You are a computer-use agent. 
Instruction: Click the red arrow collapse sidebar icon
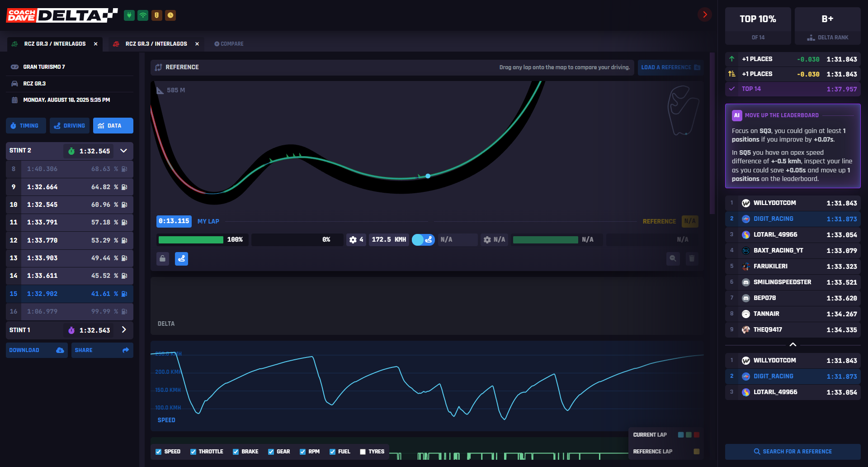click(x=704, y=14)
